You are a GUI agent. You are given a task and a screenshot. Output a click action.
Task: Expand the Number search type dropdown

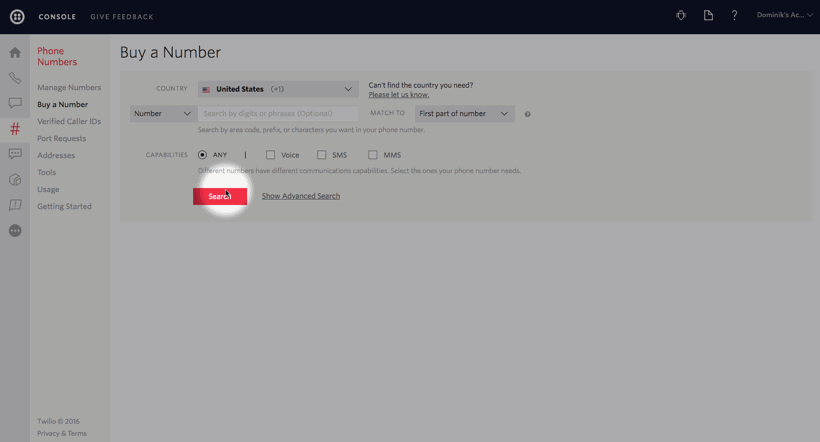[162, 114]
